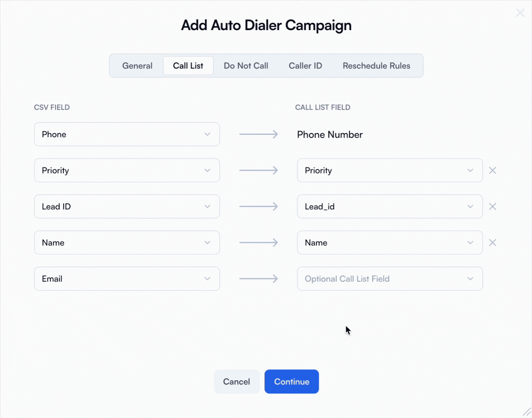532x418 pixels.
Task: Expand the Lead_id call list field dropdown
Action: click(389, 206)
